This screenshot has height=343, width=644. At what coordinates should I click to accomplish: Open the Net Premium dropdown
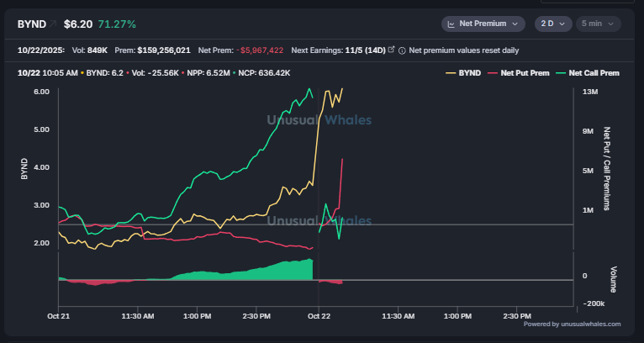[483, 24]
